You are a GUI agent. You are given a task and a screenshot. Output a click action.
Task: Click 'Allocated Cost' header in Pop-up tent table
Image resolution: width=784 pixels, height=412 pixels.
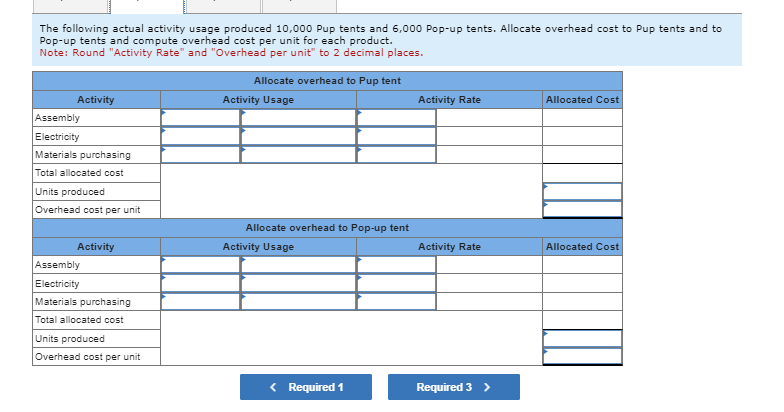582,246
